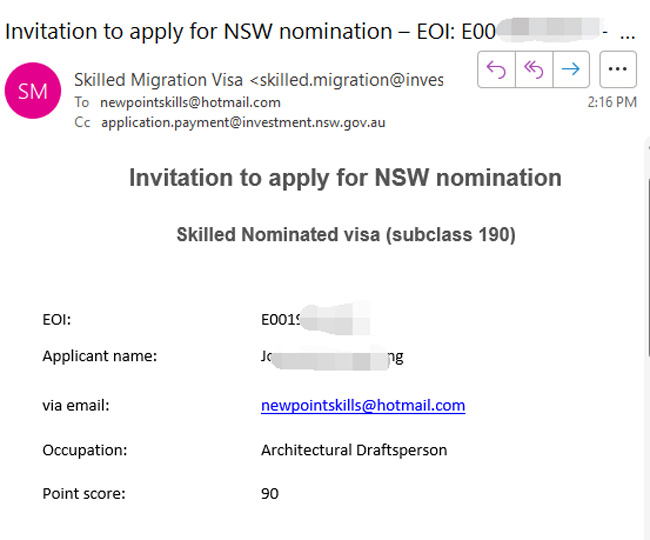Click the sender name Skilled Migration Visa
This screenshot has width=650, height=540.
point(158,80)
